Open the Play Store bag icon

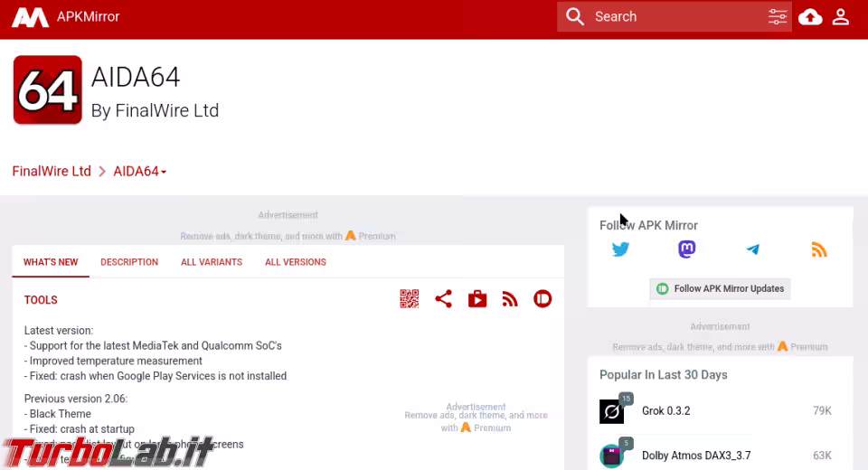477,299
